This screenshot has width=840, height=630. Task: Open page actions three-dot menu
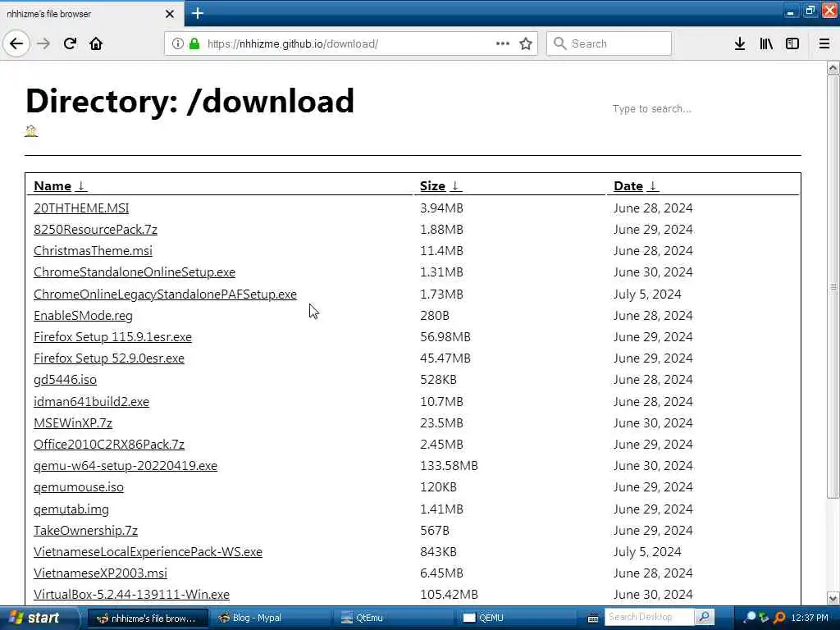tap(503, 43)
